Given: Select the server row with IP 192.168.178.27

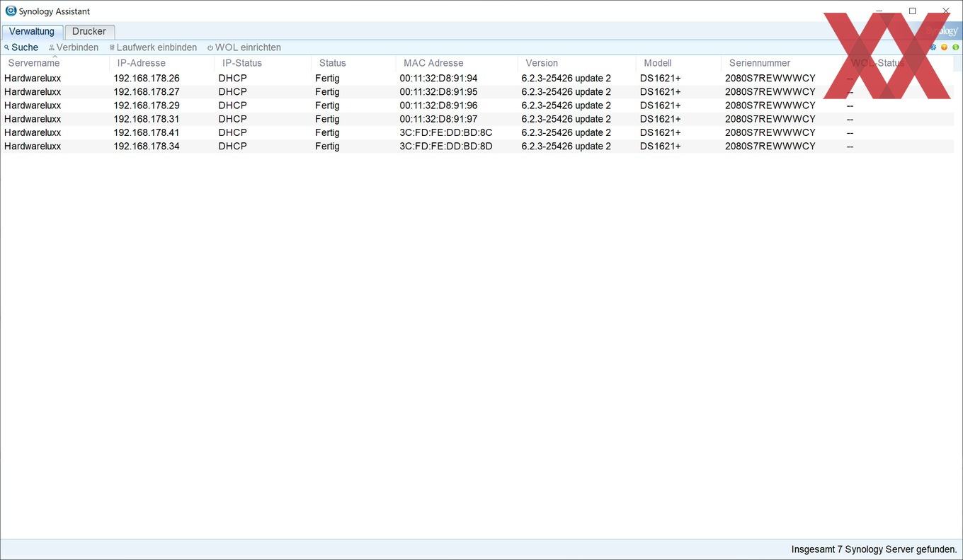Looking at the screenshot, I should [477, 92].
